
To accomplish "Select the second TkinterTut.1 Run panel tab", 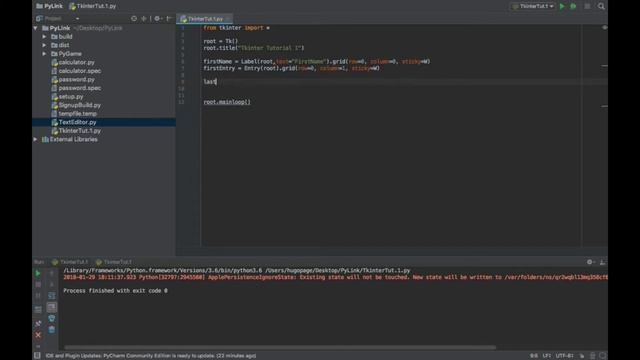I will pos(114,262).
